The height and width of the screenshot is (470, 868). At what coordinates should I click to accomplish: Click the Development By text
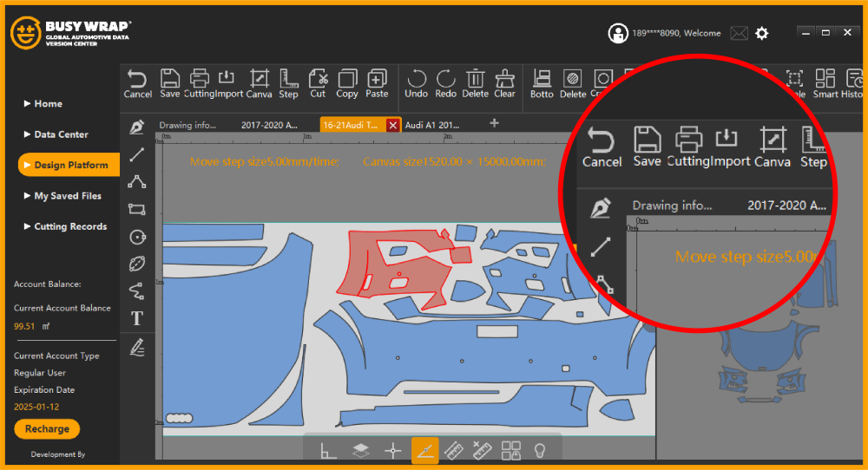tap(58, 454)
